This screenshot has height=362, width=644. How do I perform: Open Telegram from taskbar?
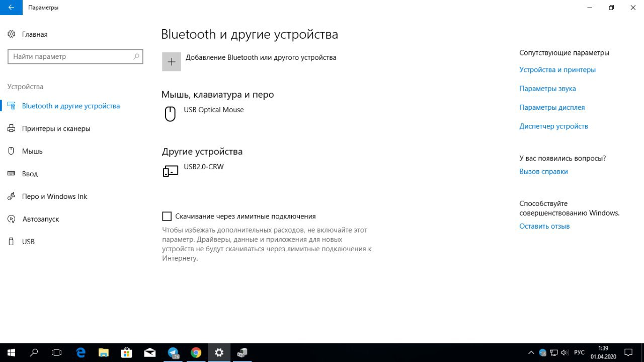pos(173,352)
